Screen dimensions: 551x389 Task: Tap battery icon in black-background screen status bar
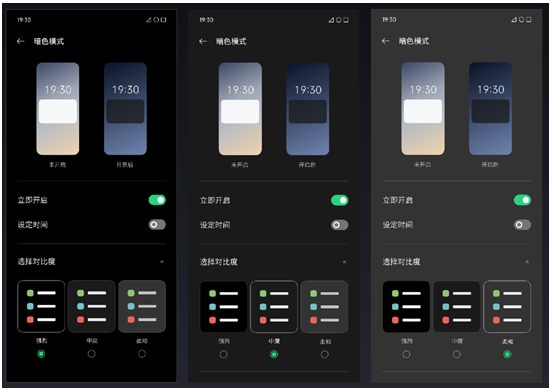[x=163, y=20]
